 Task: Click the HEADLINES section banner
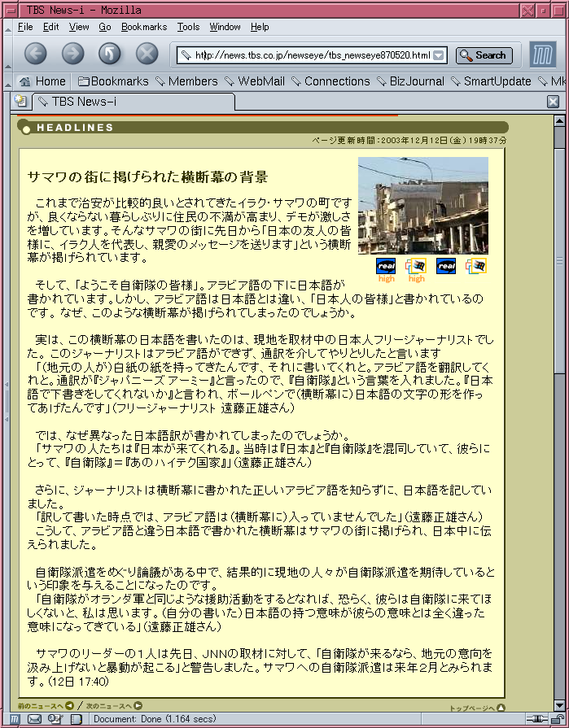[263, 127]
